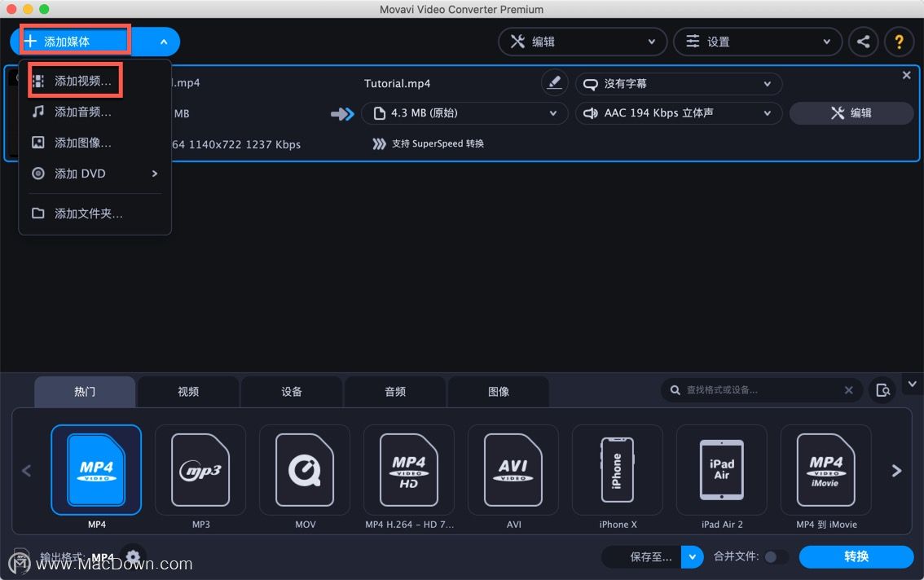The height and width of the screenshot is (580, 924).
Task: Show previous format presets with left arrow
Action: [27, 470]
